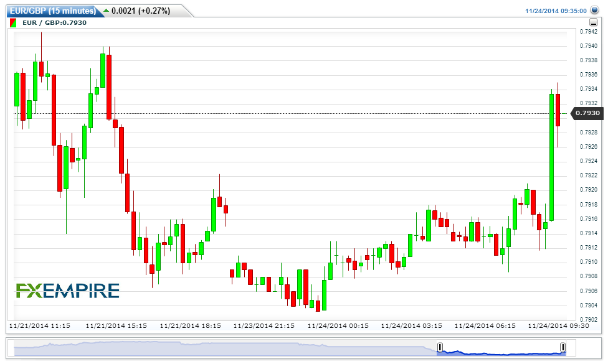The width and height of the screenshot is (608, 364).
Task: Click the 0.7920 price axis label
Action: pyautogui.click(x=589, y=190)
